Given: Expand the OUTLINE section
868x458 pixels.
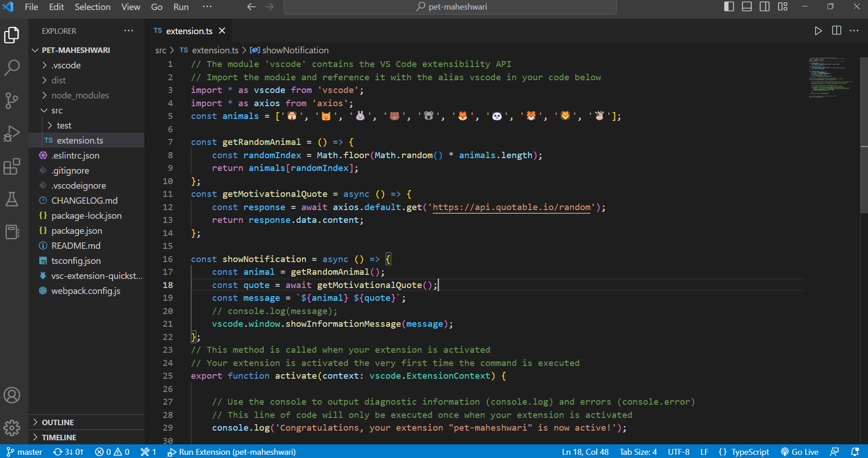Looking at the screenshot, I should (x=57, y=422).
